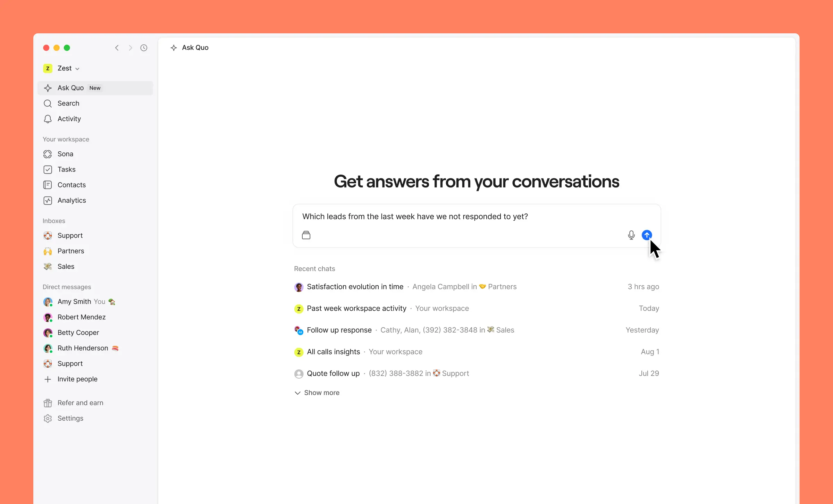Open the inbox selector icon in prompt box

(x=306, y=235)
